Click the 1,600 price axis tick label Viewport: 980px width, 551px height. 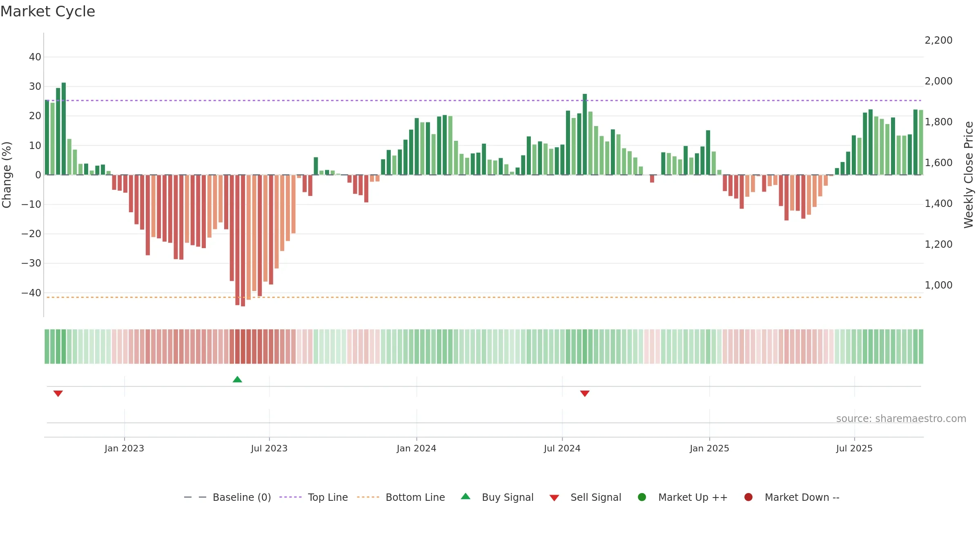[938, 163]
